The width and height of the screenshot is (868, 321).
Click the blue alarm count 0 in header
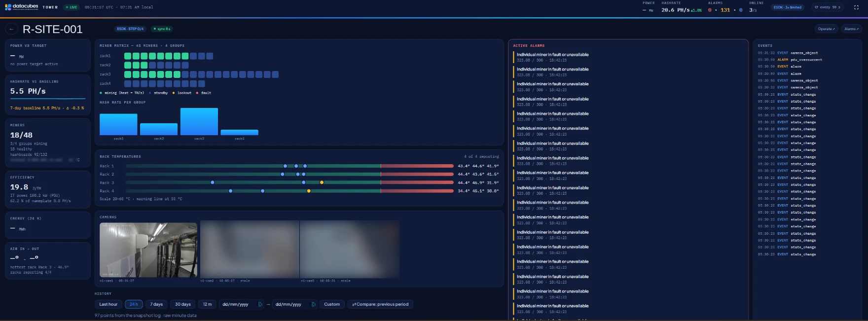point(741,10)
